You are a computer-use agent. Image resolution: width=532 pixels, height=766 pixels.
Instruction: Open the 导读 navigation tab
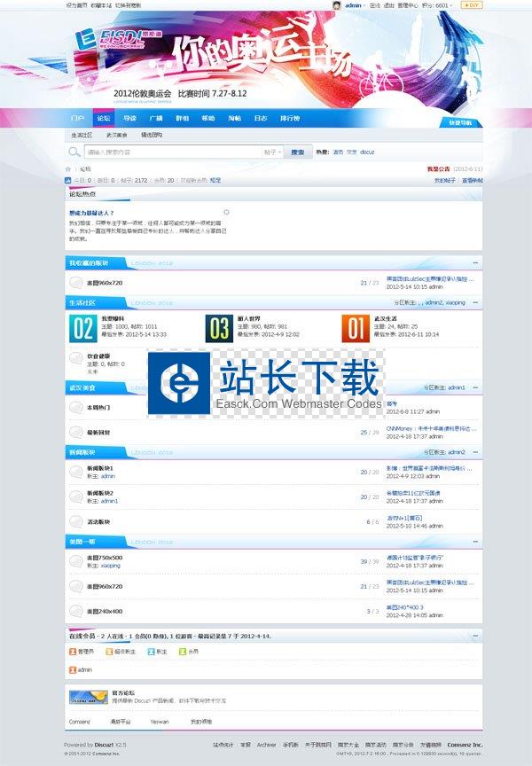pyautogui.click(x=130, y=118)
